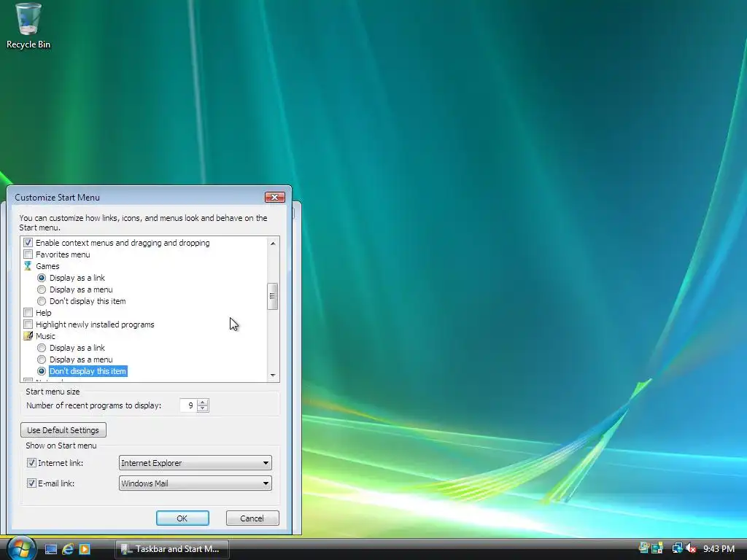Click the Music label in list
This screenshot has width=747, height=560.
point(45,335)
